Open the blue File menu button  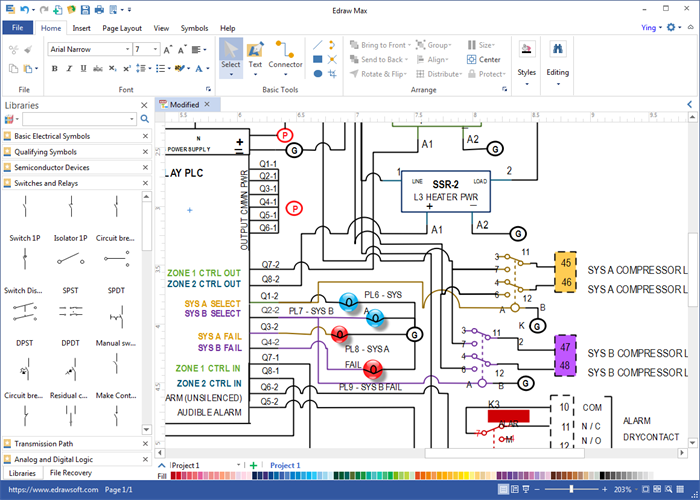[x=18, y=28]
